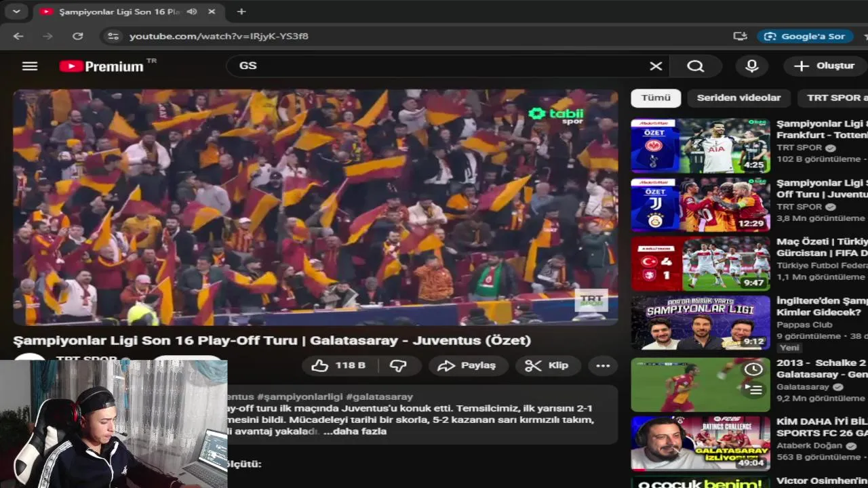868x488 pixels.
Task: Open the #şampiyonlarligi hashtag link
Action: [300, 396]
